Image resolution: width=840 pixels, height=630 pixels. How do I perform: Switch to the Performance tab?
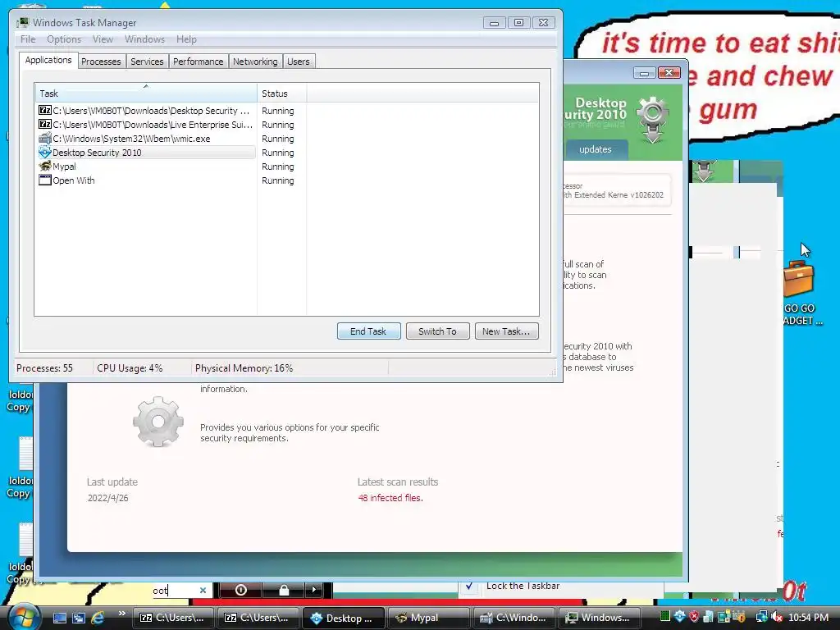click(199, 62)
